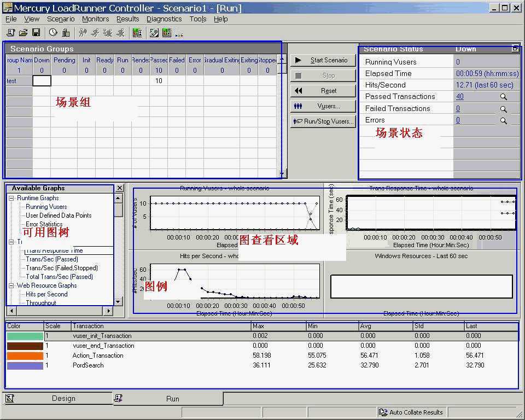Click the Passed column header in Scenario Groups

click(x=159, y=60)
